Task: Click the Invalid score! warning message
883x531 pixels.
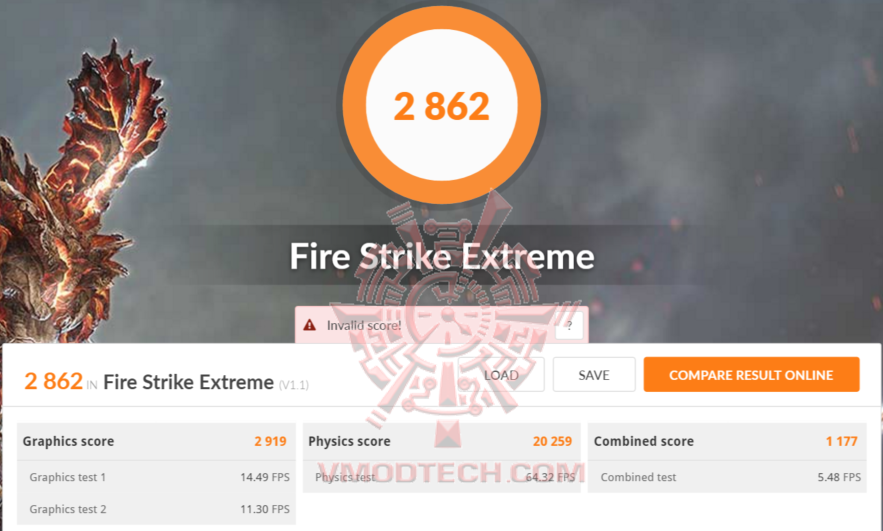Action: tap(364, 325)
